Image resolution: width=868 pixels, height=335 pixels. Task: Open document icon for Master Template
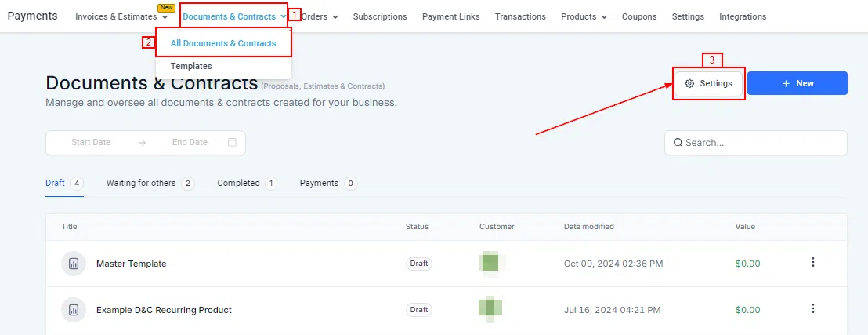pos(73,264)
